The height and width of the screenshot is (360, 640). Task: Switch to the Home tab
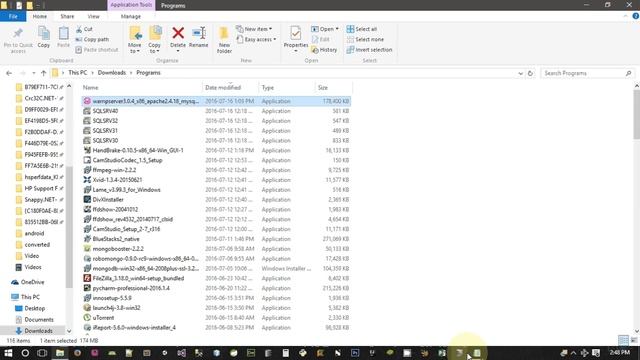point(40,16)
